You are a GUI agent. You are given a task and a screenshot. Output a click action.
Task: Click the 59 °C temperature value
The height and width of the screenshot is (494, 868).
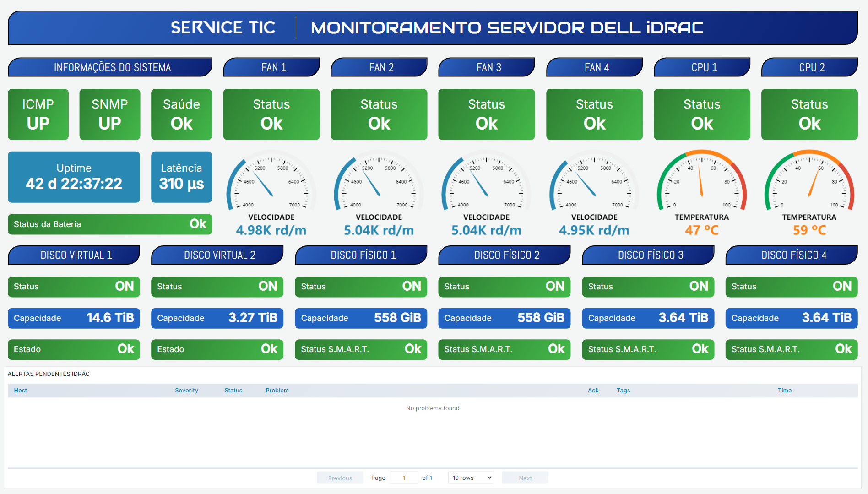pyautogui.click(x=809, y=230)
